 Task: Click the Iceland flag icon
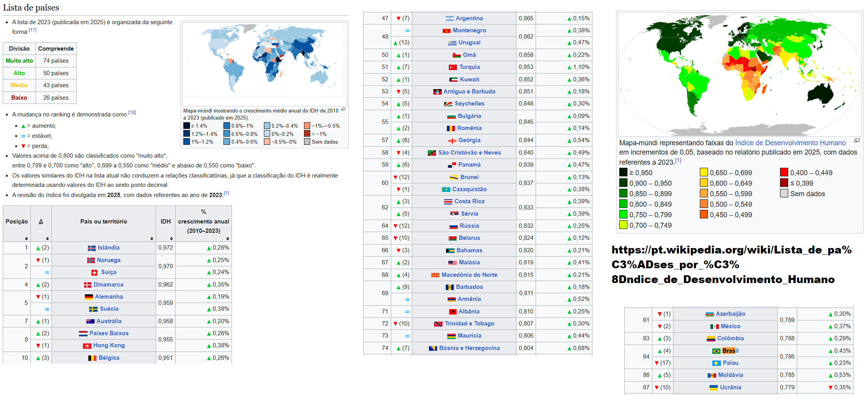coord(92,248)
